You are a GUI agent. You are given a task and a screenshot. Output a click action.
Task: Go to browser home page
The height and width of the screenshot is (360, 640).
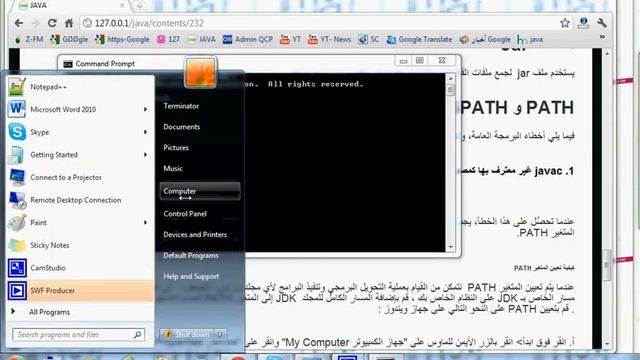click(69, 23)
